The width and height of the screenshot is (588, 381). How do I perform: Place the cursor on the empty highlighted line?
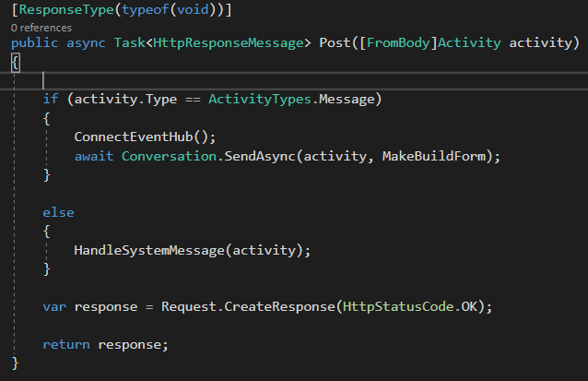pyautogui.click(x=294, y=80)
